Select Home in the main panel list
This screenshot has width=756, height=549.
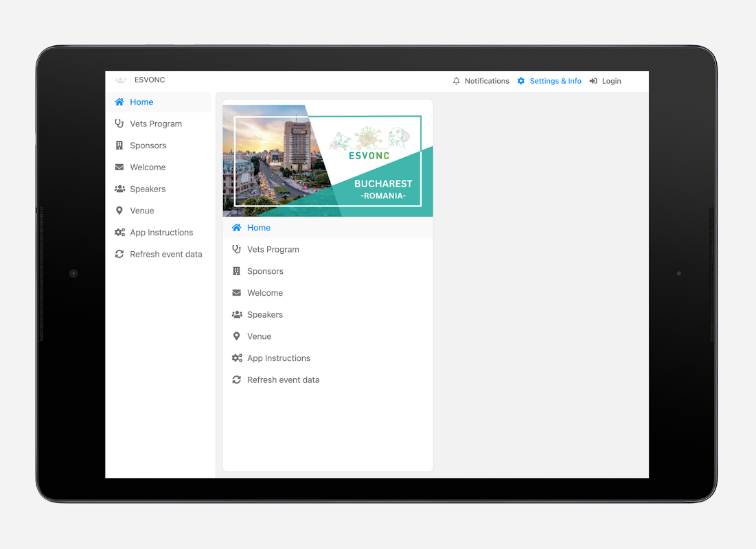coord(328,228)
